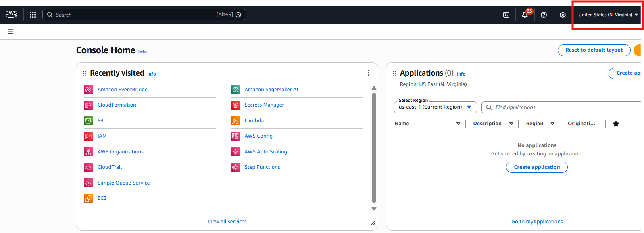
Task: Open Info link beside Console Home
Action: 142,52
